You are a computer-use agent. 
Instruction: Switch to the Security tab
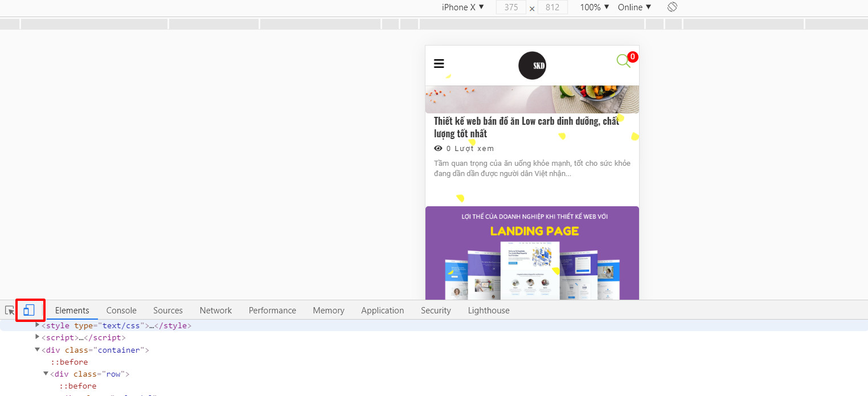click(436, 311)
